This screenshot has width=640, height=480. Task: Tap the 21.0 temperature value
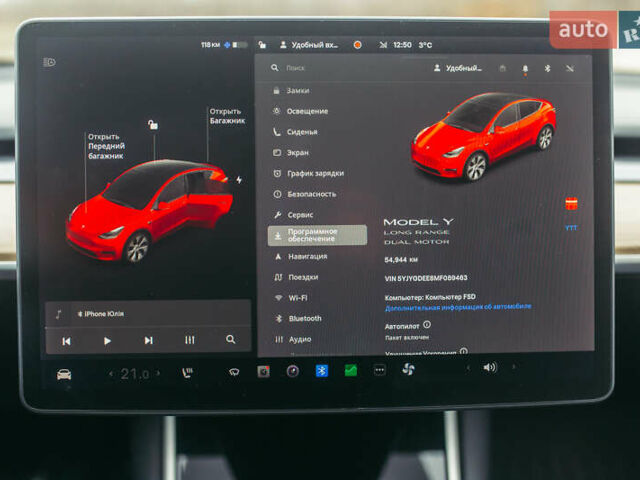(135, 373)
